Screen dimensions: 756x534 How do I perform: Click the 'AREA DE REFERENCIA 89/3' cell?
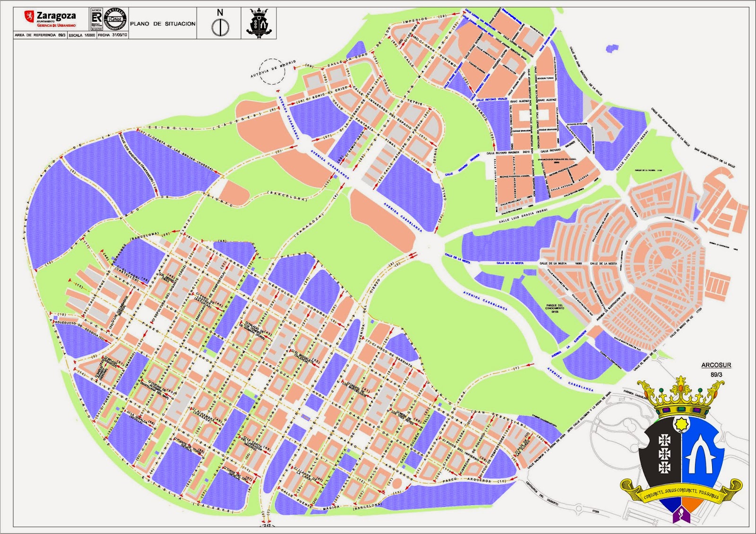pyautogui.click(x=40, y=35)
